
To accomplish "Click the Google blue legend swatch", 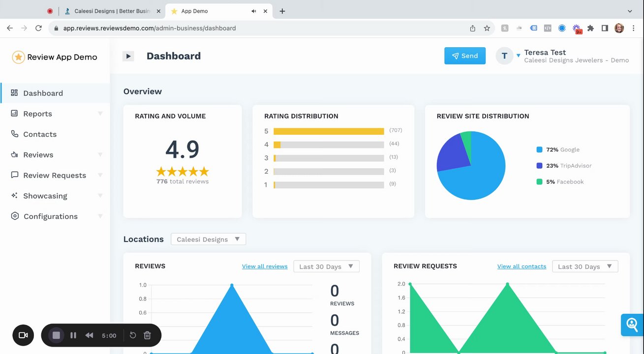I will tap(540, 149).
